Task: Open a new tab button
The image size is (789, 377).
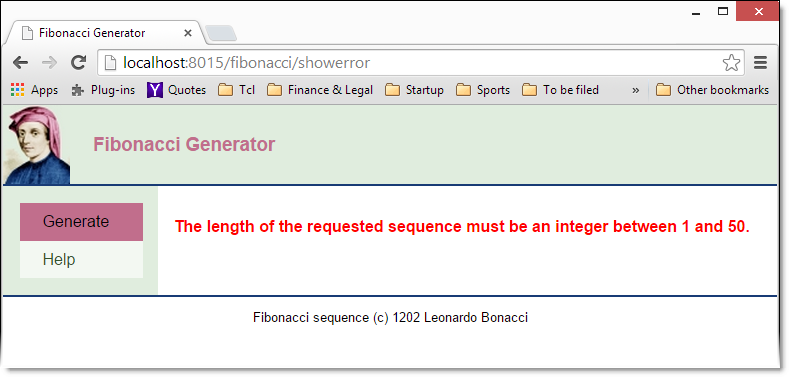Action: coord(221,33)
